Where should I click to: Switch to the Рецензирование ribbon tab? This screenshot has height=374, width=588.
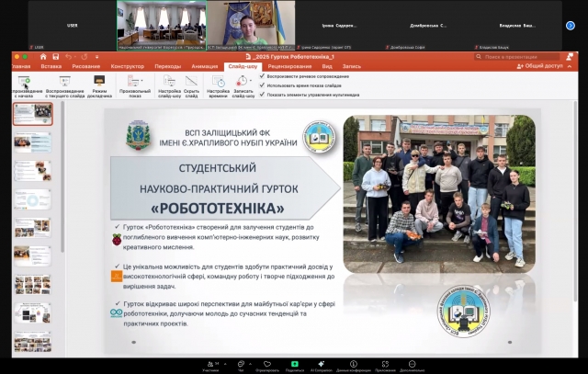[289, 66]
